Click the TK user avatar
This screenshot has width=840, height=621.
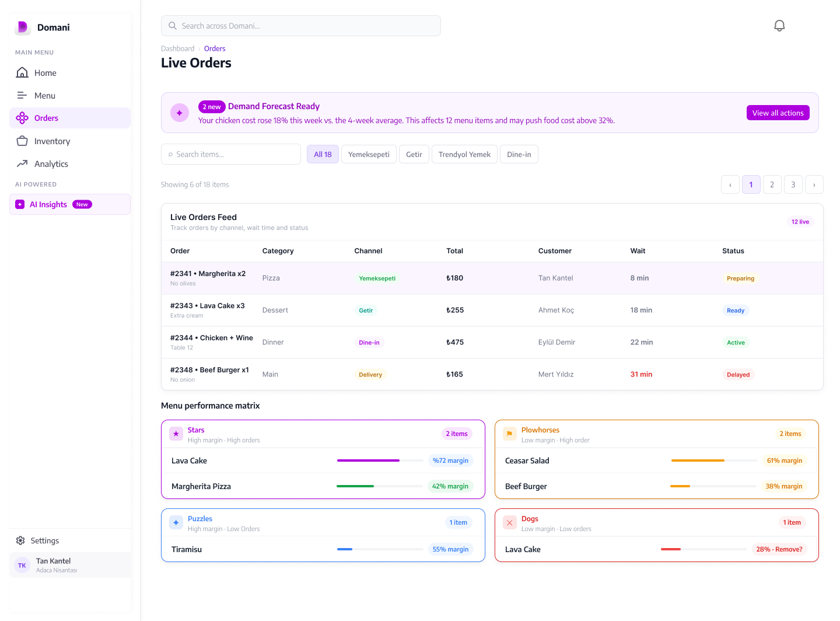(22, 565)
